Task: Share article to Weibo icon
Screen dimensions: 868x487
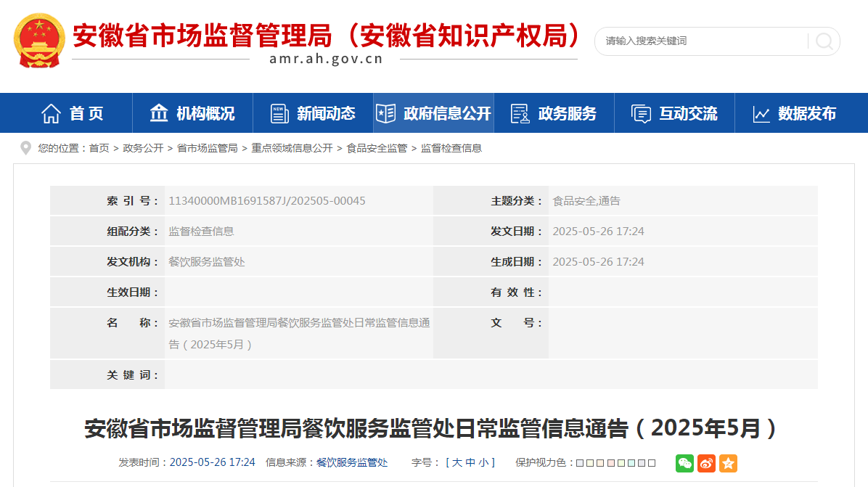Action: [x=706, y=463]
